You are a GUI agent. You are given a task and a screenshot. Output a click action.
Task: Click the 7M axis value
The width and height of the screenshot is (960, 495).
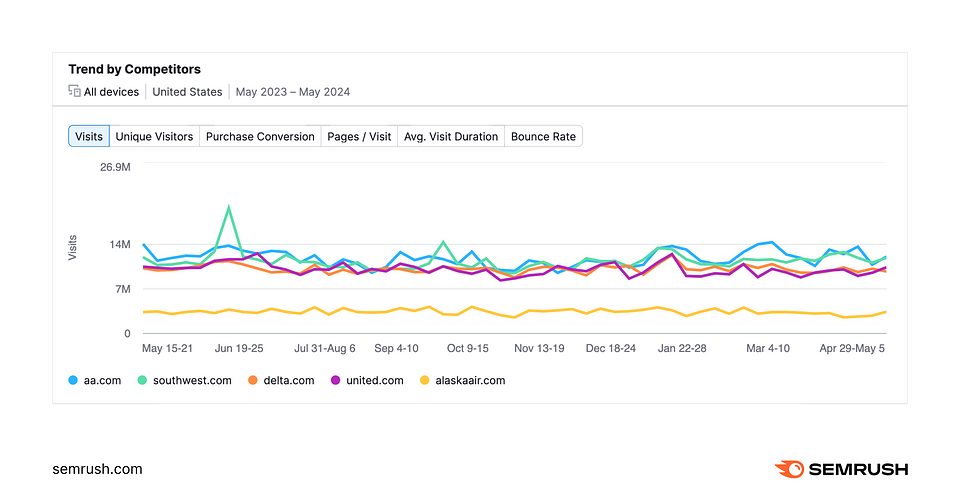tap(123, 289)
